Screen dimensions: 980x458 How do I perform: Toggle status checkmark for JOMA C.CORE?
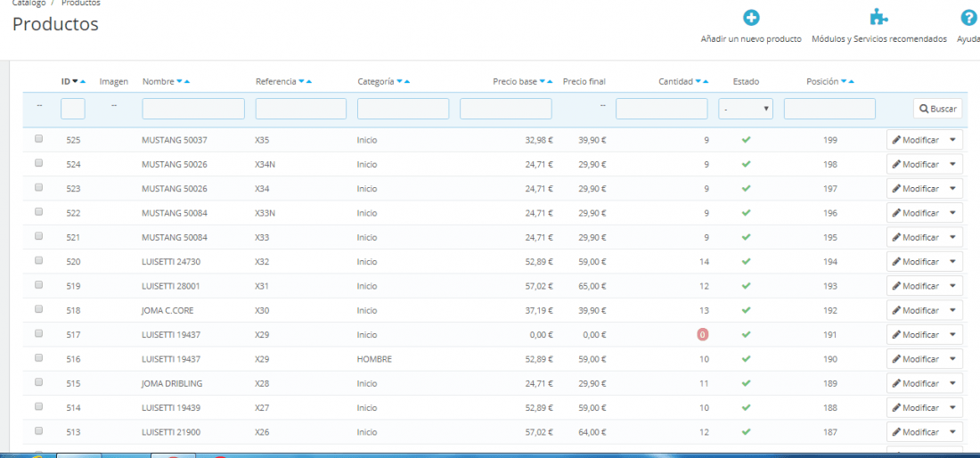coord(746,310)
